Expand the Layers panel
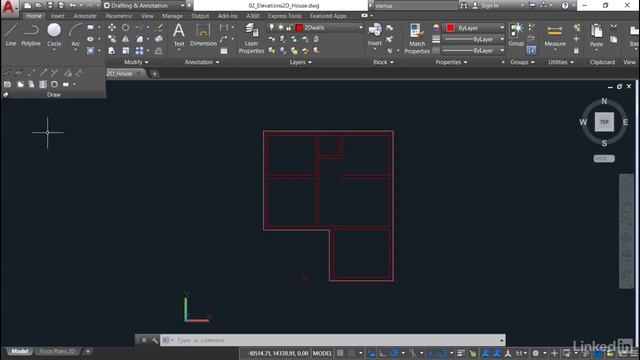Screen dimensions: 640x360 coord(300,62)
